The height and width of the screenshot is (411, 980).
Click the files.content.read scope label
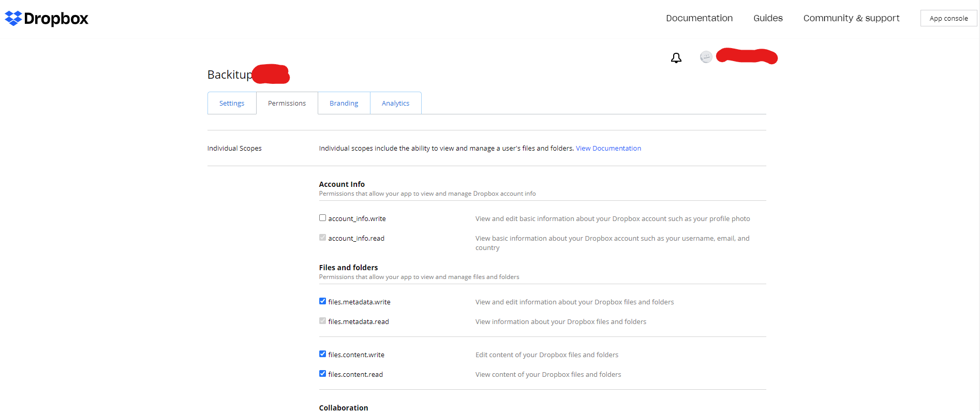click(355, 374)
